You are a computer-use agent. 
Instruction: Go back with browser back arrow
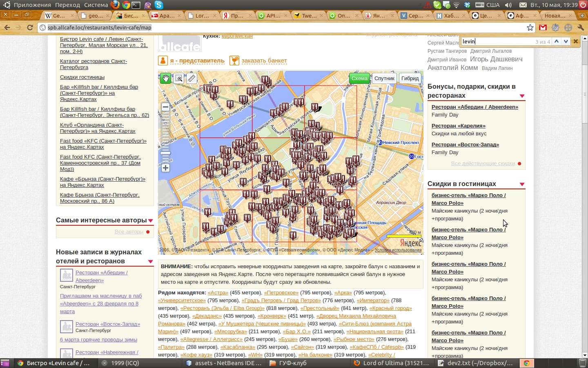coord(7,27)
